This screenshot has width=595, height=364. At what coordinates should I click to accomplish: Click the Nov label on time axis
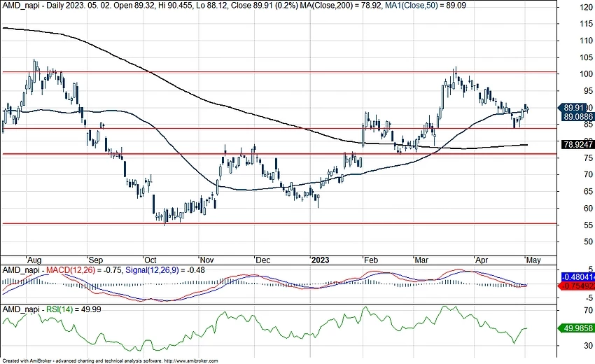coord(206,260)
